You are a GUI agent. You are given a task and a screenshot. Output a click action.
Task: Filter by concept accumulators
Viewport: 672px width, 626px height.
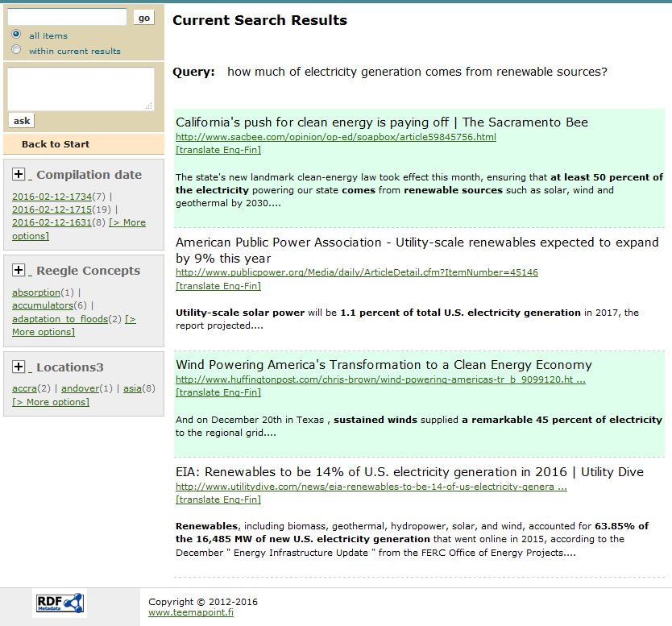coord(43,305)
